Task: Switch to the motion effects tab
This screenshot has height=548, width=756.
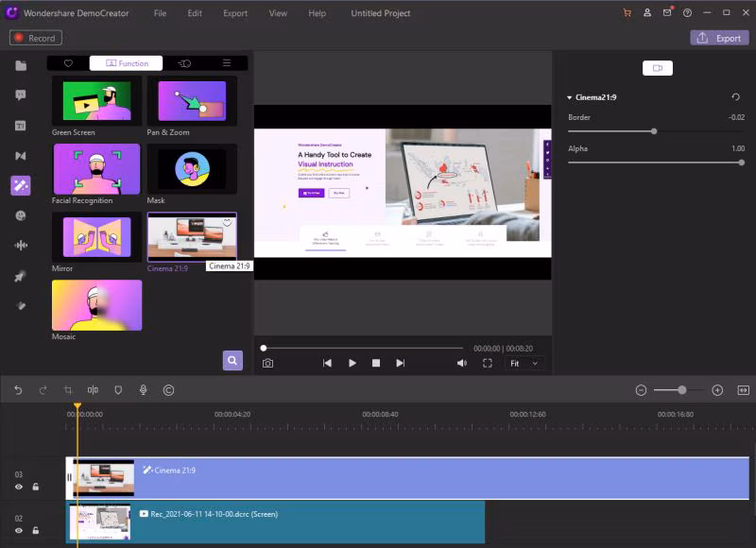Action: pyautogui.click(x=184, y=63)
